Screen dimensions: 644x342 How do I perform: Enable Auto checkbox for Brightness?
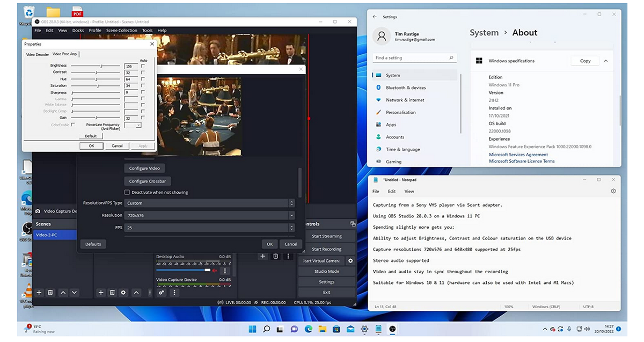click(143, 66)
